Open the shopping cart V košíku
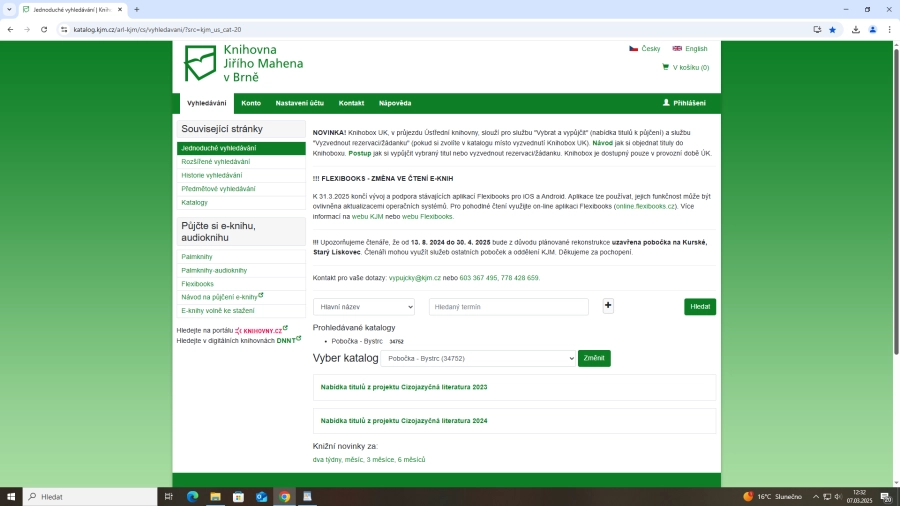Viewport: 900px width, 506px height. click(x=685, y=67)
